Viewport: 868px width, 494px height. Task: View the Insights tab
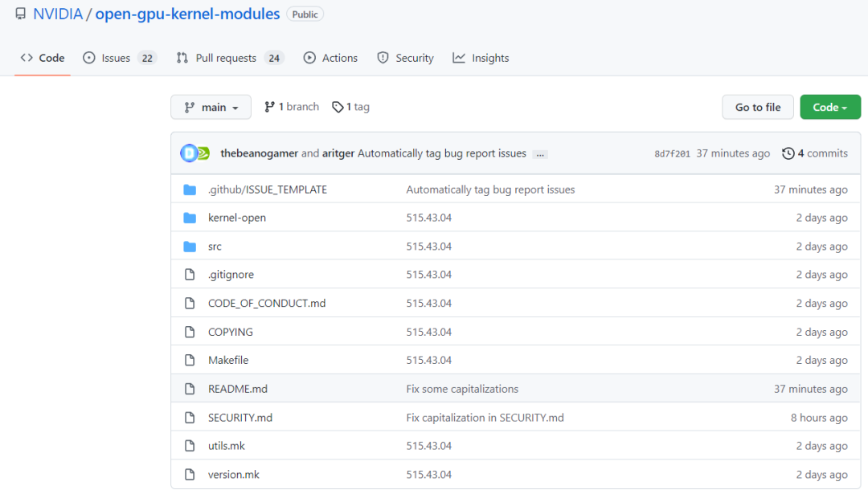click(x=481, y=58)
